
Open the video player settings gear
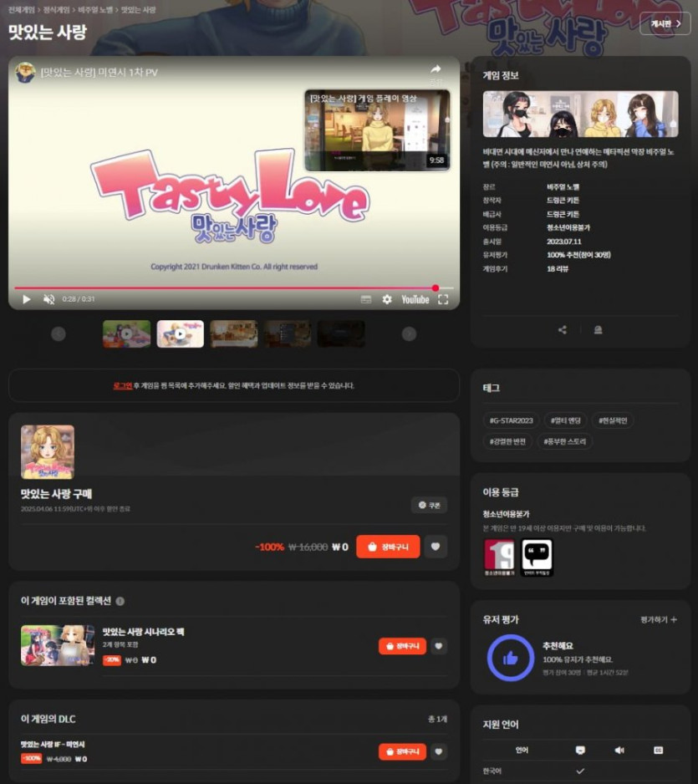pos(386,298)
